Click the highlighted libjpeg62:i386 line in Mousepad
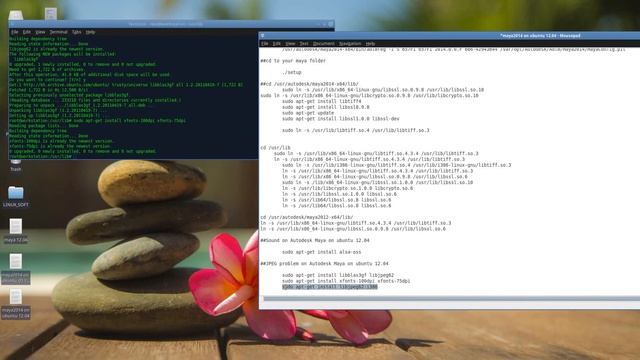 (x=330, y=287)
